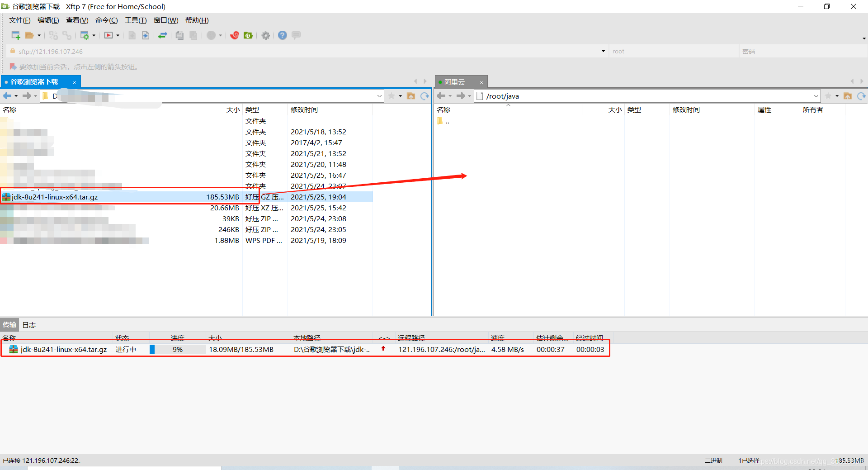Click the Copy documents toolbar icon

point(179,35)
